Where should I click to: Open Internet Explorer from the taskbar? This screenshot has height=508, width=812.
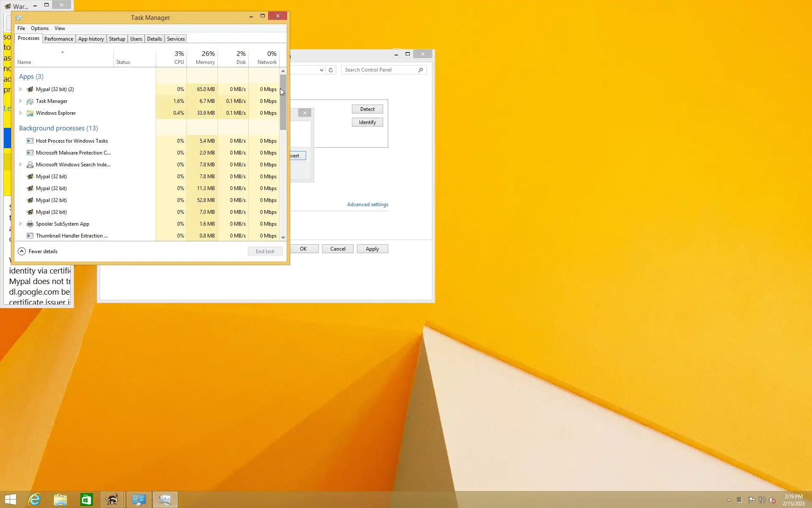pos(34,500)
